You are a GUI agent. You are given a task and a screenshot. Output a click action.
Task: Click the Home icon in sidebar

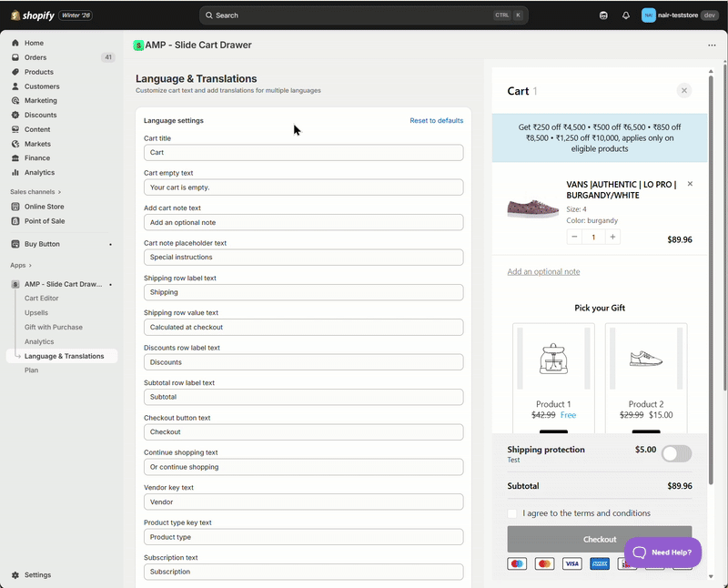[15, 43]
